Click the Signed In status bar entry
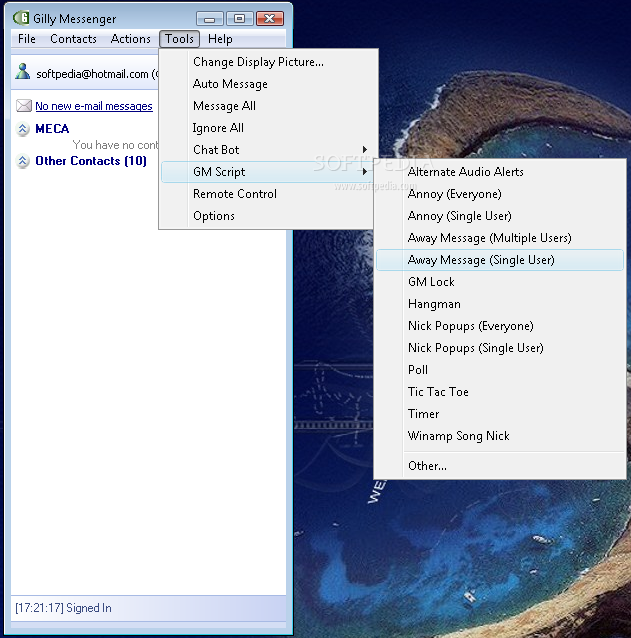The image size is (631, 638). pyautogui.click(x=63, y=607)
